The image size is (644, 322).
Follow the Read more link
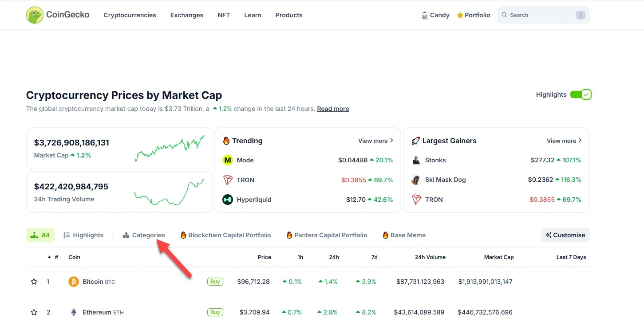(333, 109)
